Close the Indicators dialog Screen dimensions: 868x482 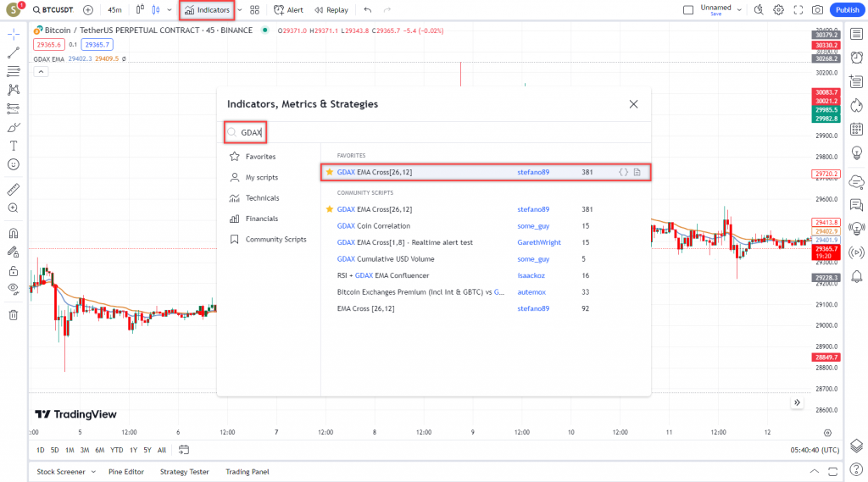[633, 104]
